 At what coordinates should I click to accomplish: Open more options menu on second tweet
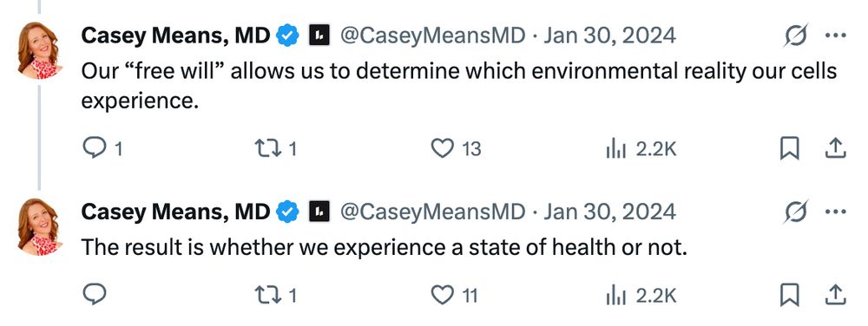click(835, 211)
